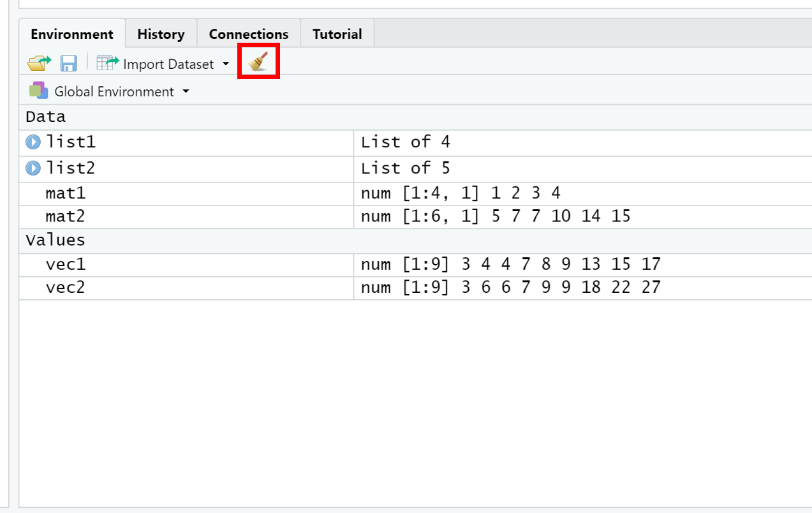The width and height of the screenshot is (812, 513).
Task: Click the vec1 value row
Action: [415, 265]
